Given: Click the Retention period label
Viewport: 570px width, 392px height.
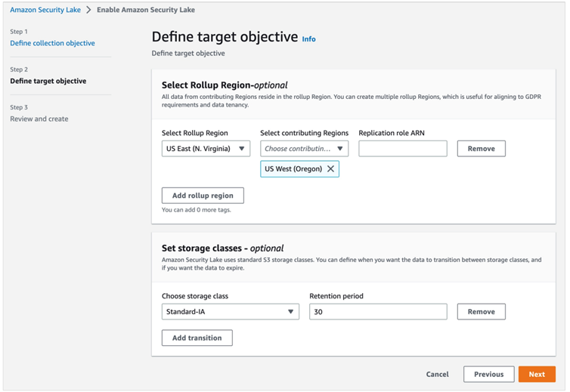Looking at the screenshot, I should click(x=336, y=296).
